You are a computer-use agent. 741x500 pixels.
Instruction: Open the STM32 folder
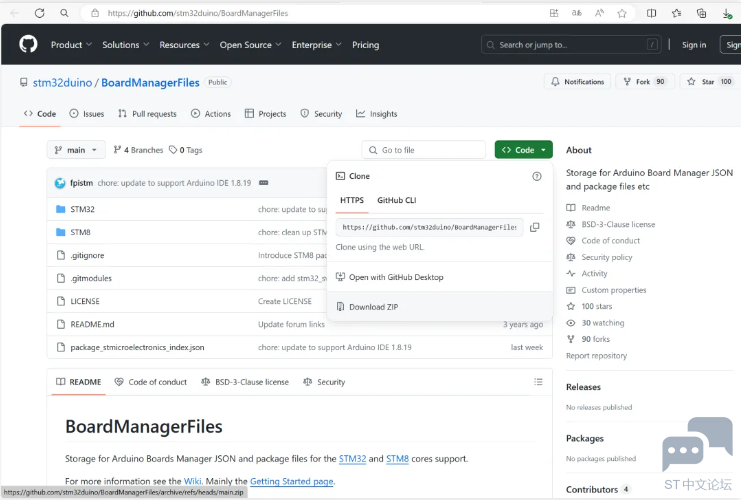pos(82,209)
